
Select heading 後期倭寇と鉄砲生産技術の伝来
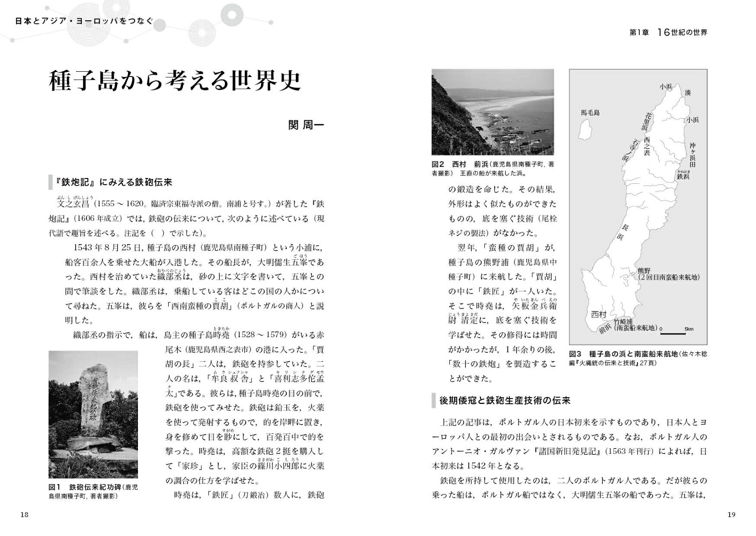(505, 400)
